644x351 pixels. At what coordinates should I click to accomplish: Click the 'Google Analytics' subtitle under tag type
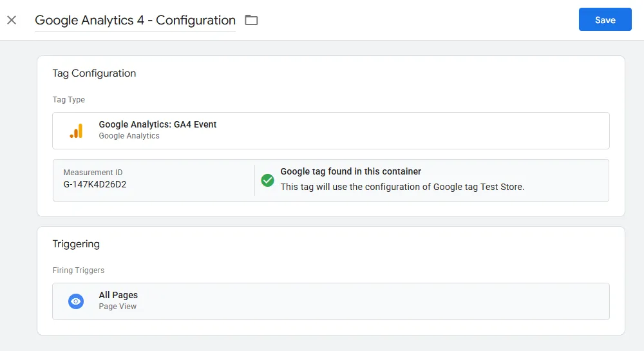(x=129, y=136)
